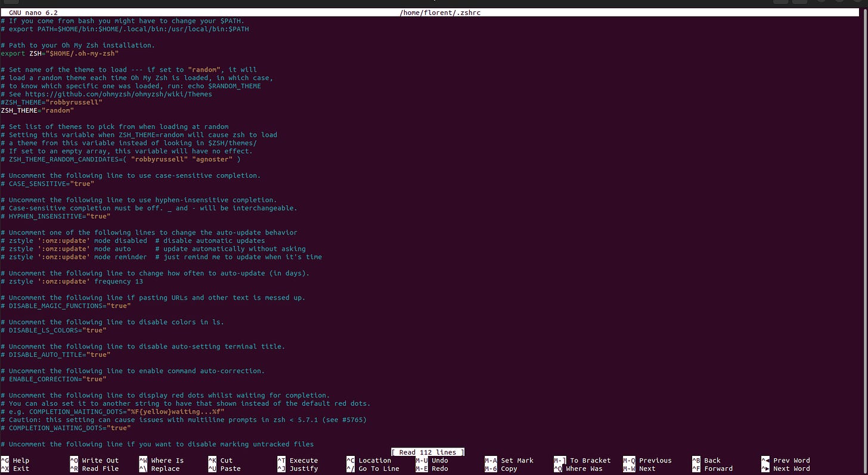Click the export ZSH="$HOME/.oh-my-zsh" line
The height and width of the screenshot is (475, 868).
[60, 53]
